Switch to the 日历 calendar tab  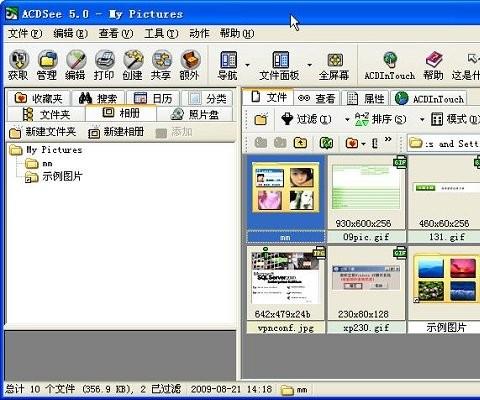153,98
